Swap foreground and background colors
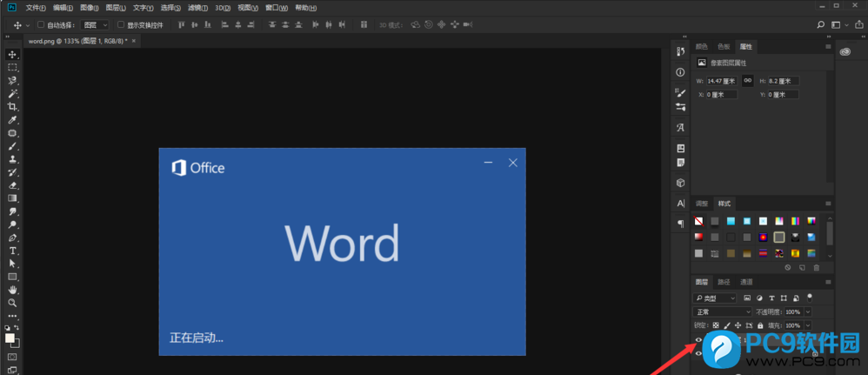This screenshot has width=868, height=375. [x=17, y=328]
